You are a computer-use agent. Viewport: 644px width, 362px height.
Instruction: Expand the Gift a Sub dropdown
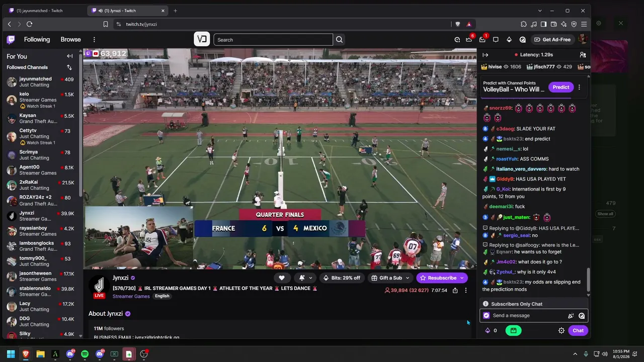408,278
